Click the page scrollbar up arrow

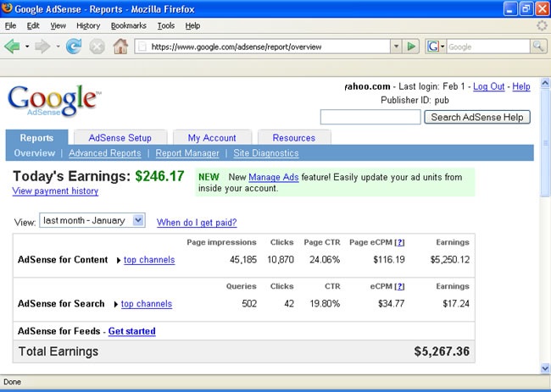(545, 83)
